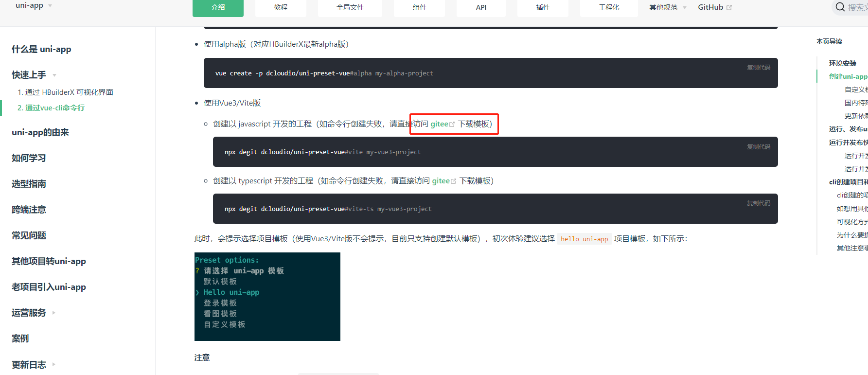Open 如何学习 sidebar page
Viewport: 868px width, 375px height.
[x=29, y=158]
